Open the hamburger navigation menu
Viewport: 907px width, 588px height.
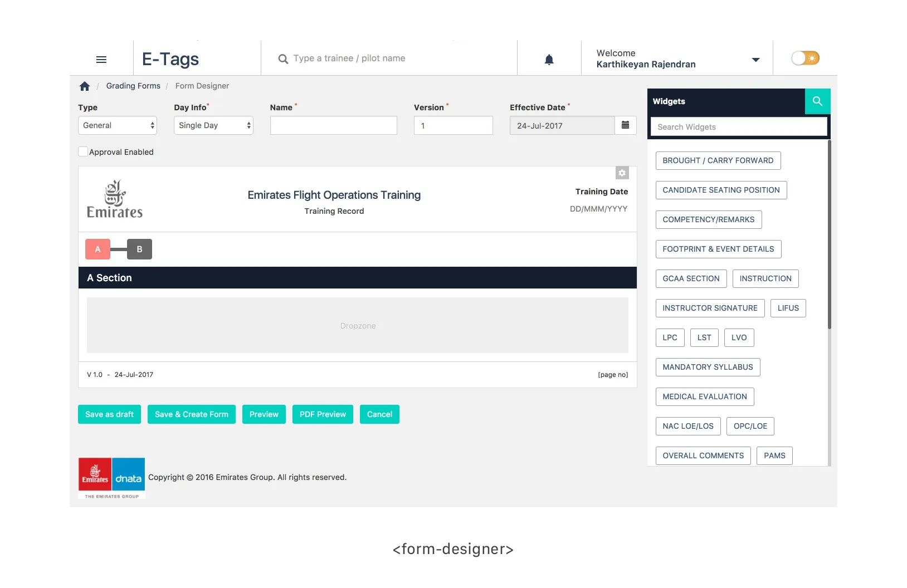pos(101,60)
